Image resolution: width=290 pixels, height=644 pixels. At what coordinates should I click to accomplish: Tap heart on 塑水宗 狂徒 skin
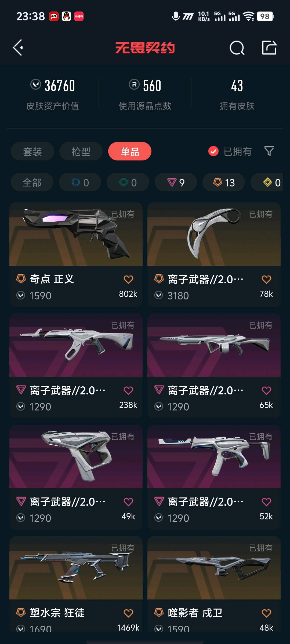click(128, 613)
